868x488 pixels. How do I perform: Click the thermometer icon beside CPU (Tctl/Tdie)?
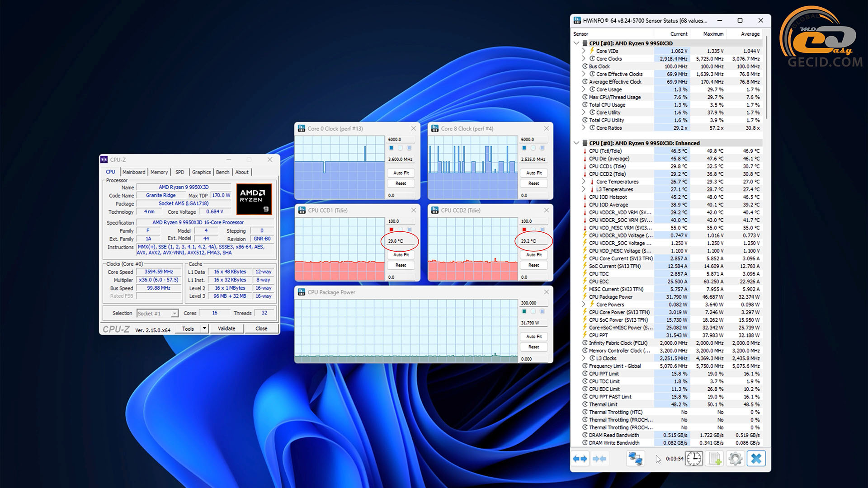point(585,151)
